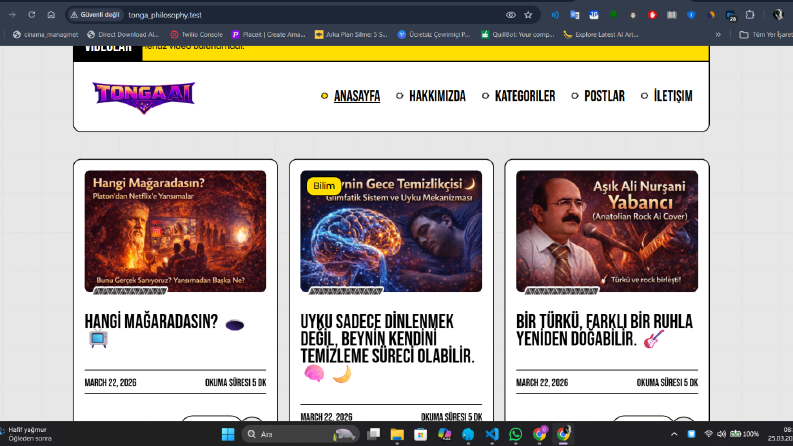Image resolution: width=793 pixels, height=446 pixels.
Task: Open the KATEGORILER menu item
Action: (x=525, y=96)
